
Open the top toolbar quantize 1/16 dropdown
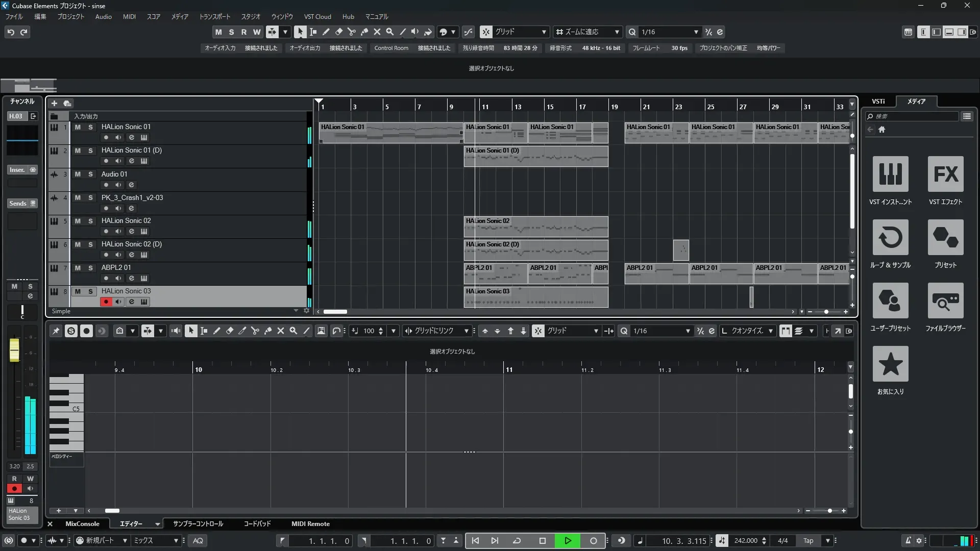(x=696, y=32)
